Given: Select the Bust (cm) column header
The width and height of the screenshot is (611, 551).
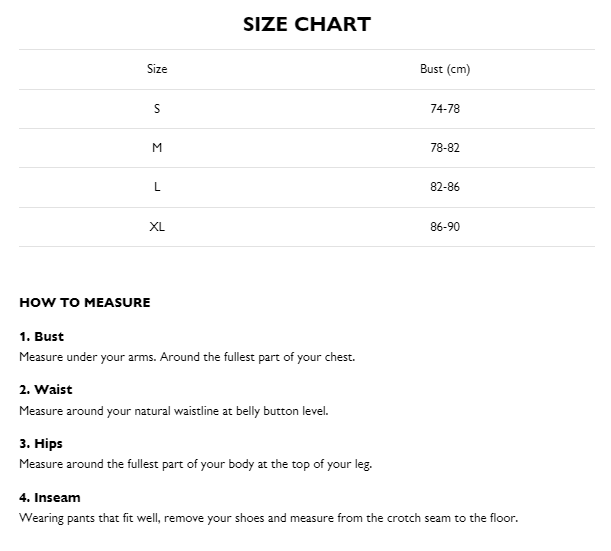Looking at the screenshot, I should point(445,69).
